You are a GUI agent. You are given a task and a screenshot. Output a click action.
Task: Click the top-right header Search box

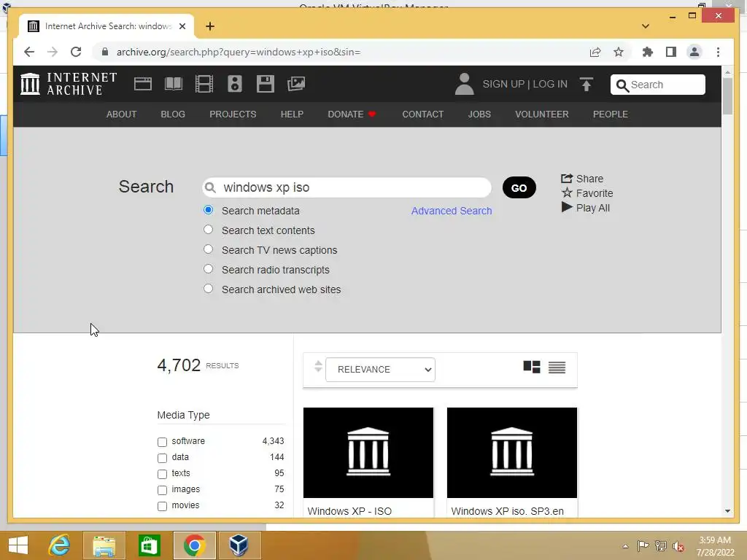point(657,85)
